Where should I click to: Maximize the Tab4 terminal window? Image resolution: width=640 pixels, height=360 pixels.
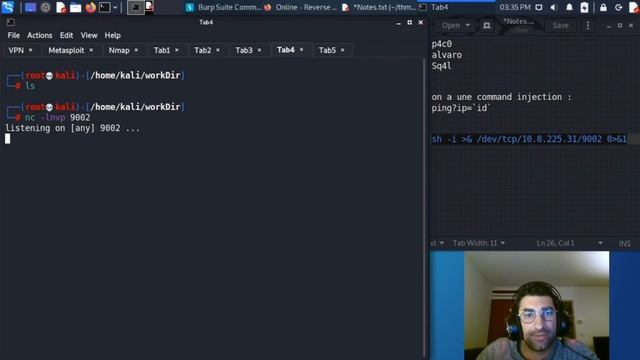409,23
